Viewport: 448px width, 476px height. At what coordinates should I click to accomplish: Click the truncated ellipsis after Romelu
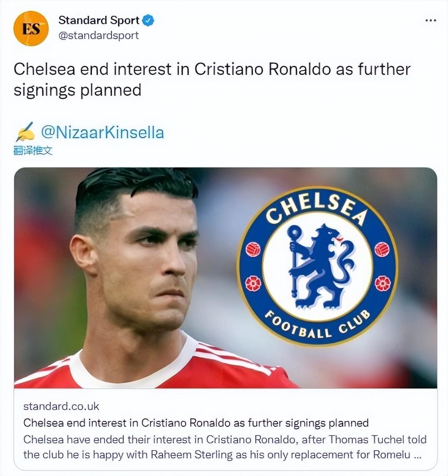pos(417,455)
